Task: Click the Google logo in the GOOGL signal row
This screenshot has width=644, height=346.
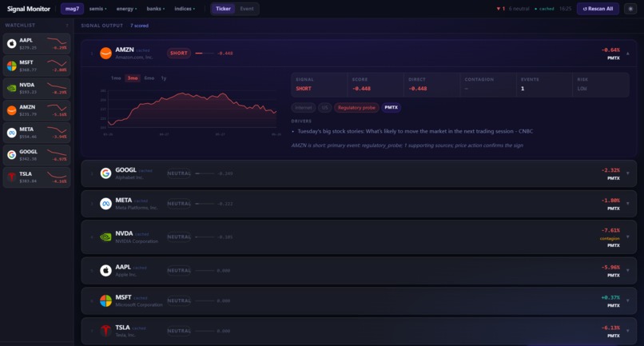Action: [105, 173]
